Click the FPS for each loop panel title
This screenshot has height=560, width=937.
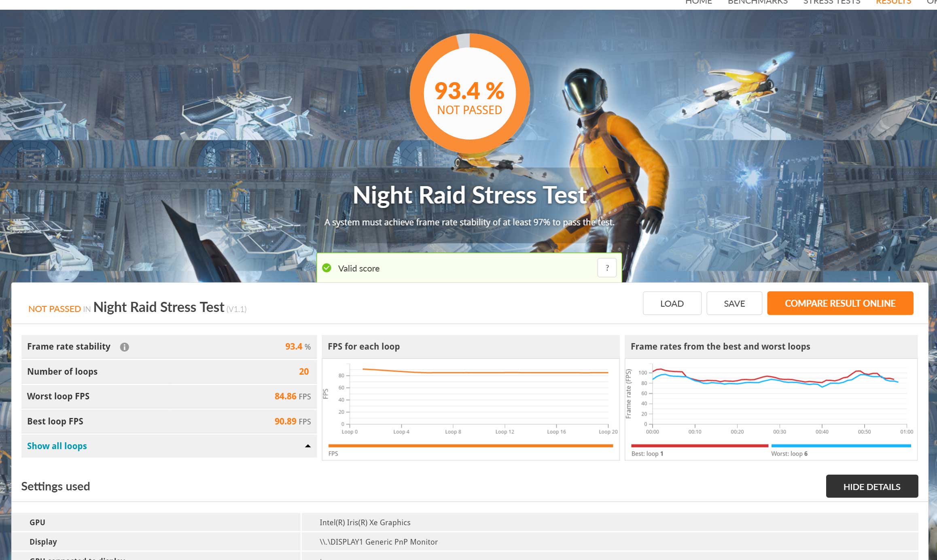[364, 346]
